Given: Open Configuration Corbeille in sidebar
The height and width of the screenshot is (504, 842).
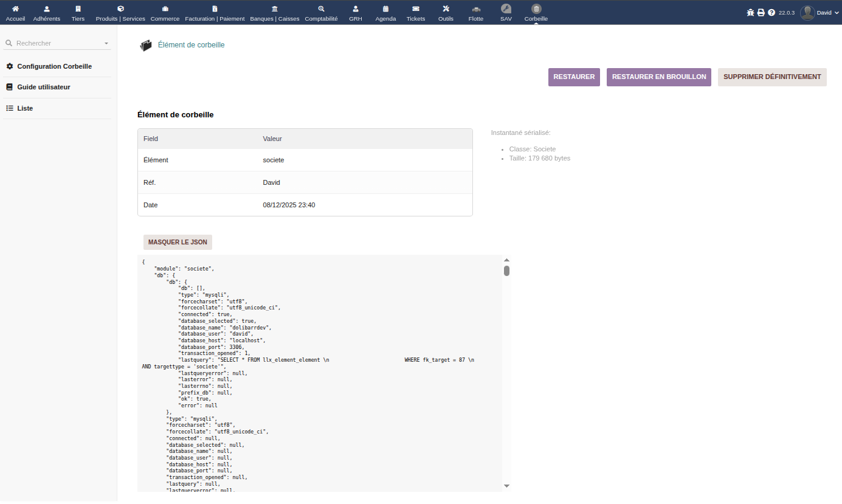Looking at the screenshot, I should (x=54, y=66).
